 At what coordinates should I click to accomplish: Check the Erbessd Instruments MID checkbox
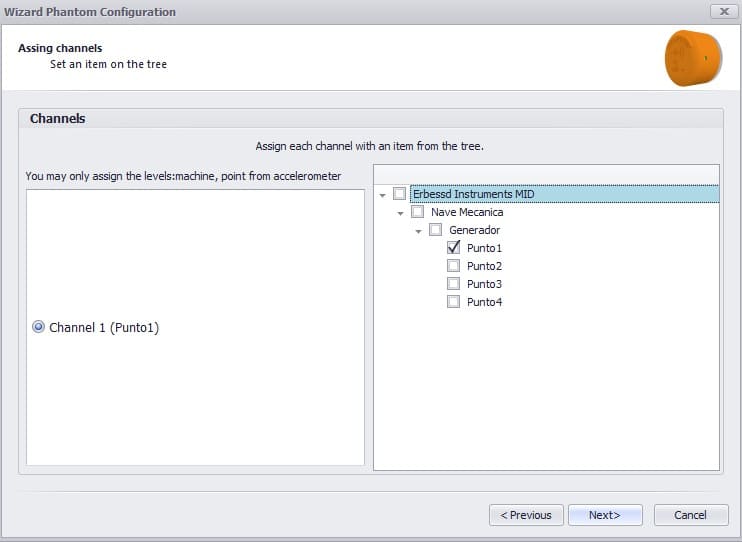[x=399, y=194]
